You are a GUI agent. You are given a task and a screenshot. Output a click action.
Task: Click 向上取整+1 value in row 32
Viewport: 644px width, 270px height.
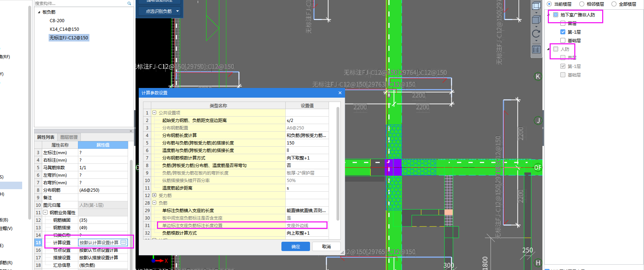coord(307,233)
